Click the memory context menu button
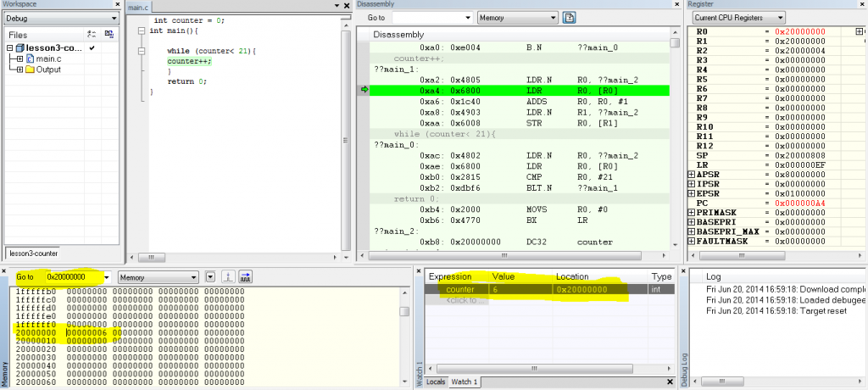 pyautogui.click(x=210, y=276)
